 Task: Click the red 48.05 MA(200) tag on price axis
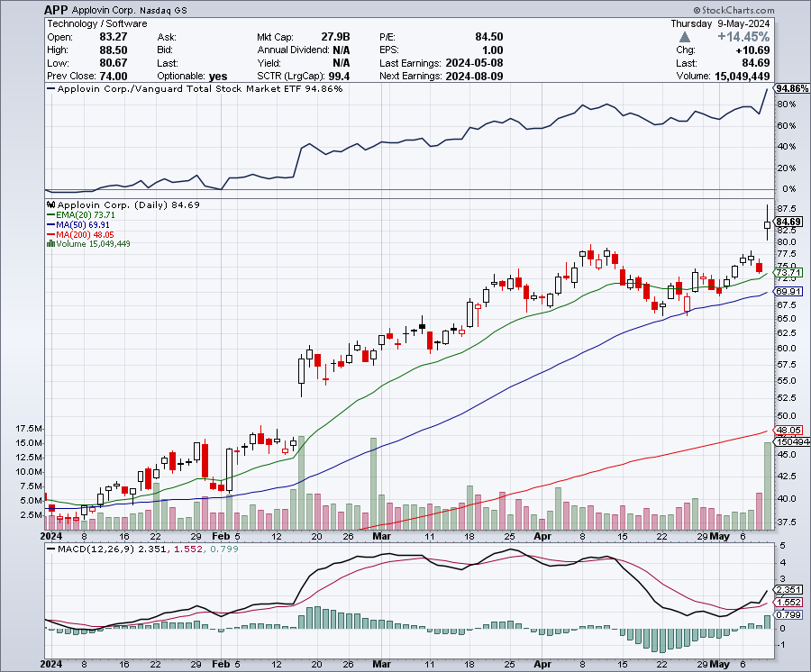788,430
